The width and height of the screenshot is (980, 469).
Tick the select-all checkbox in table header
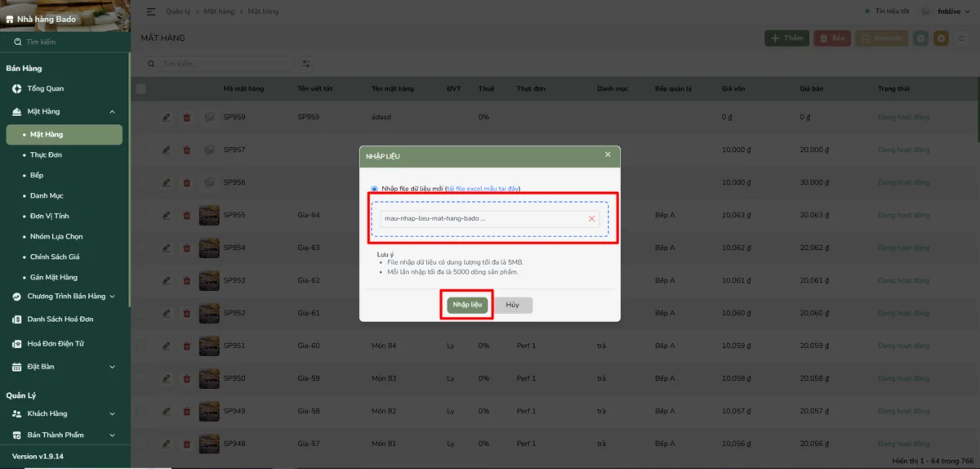coord(141,88)
